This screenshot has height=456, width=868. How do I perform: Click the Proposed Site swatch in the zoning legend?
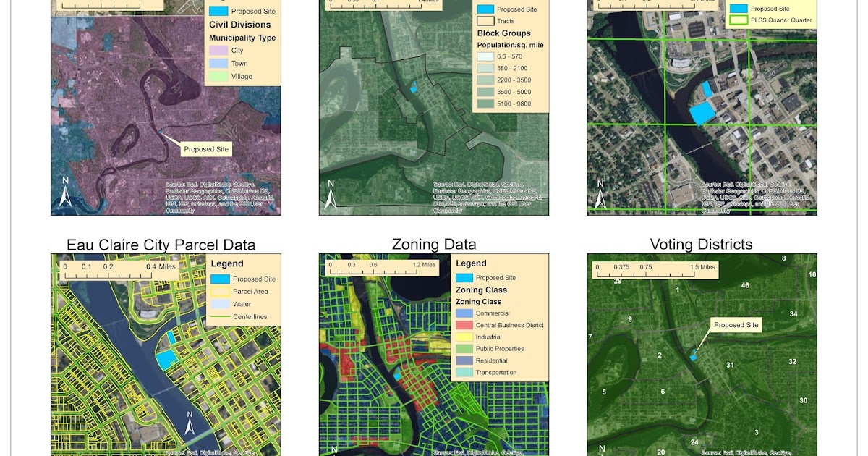[463, 278]
